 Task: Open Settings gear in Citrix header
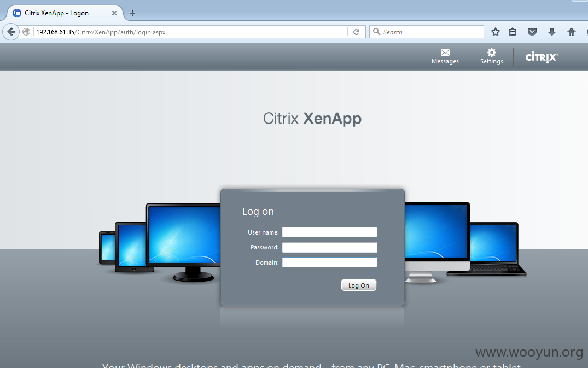click(492, 56)
